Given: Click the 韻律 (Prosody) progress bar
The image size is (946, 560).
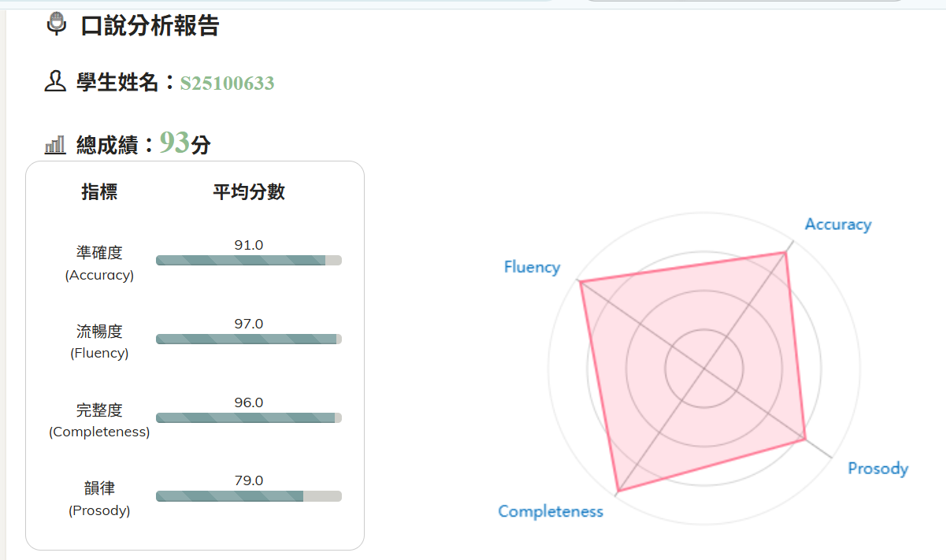Looking at the screenshot, I should click(x=248, y=496).
